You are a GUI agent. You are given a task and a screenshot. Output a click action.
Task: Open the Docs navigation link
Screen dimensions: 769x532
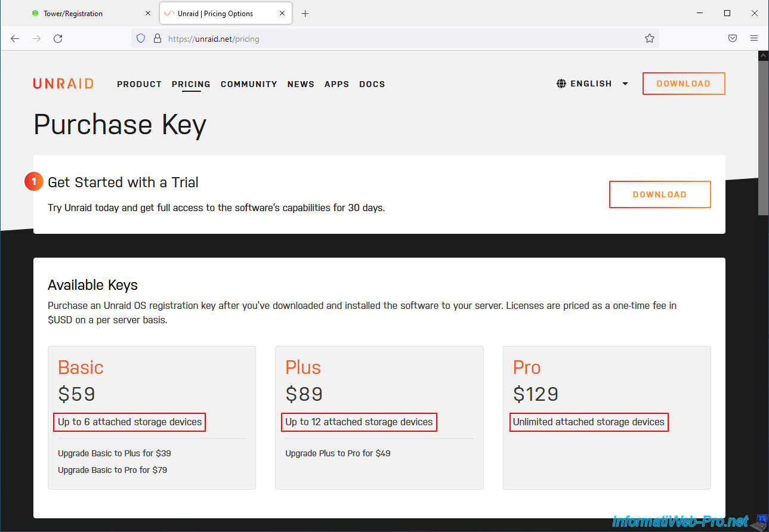click(x=372, y=85)
